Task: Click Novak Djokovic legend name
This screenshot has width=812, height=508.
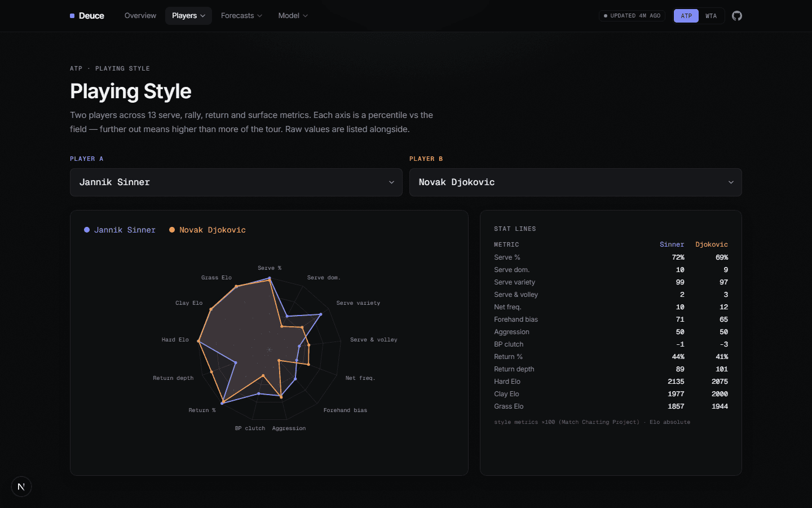Action: (x=213, y=230)
